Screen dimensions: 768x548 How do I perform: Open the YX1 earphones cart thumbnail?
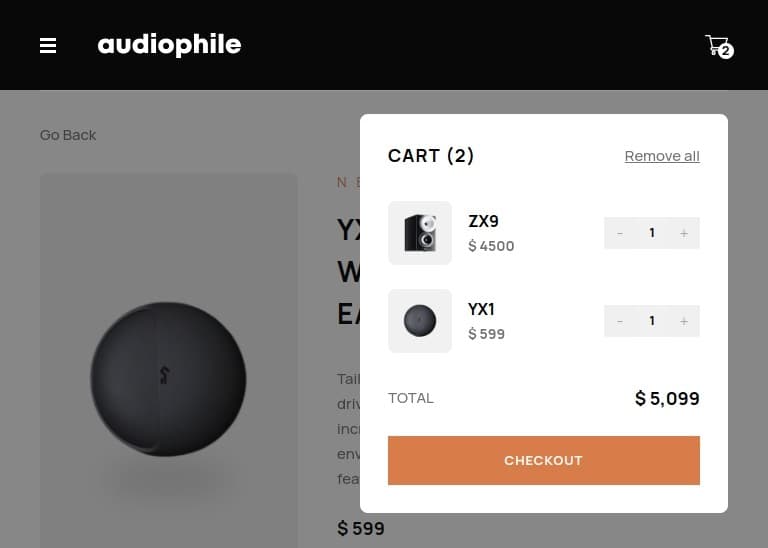(x=420, y=321)
